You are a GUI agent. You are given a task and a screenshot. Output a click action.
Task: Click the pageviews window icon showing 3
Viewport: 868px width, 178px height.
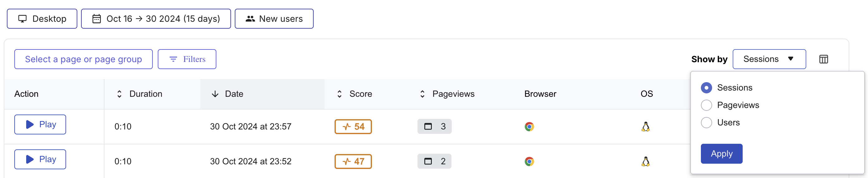[x=428, y=127]
